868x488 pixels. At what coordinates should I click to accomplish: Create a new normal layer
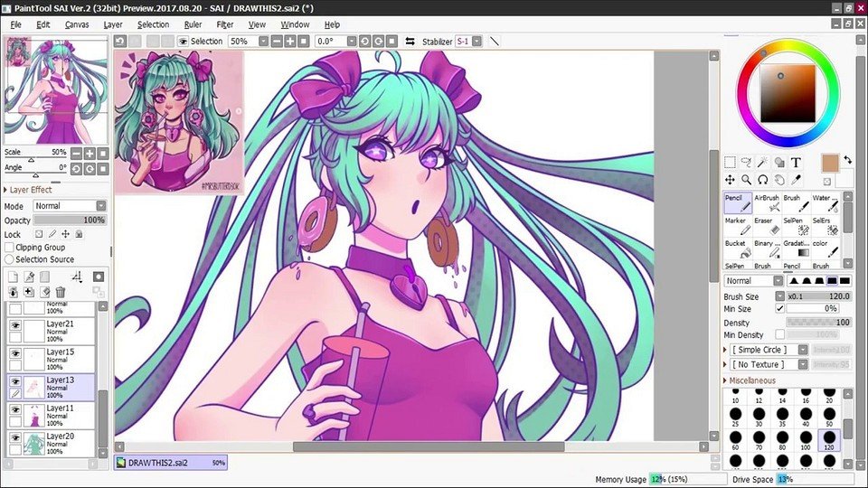tap(14, 277)
